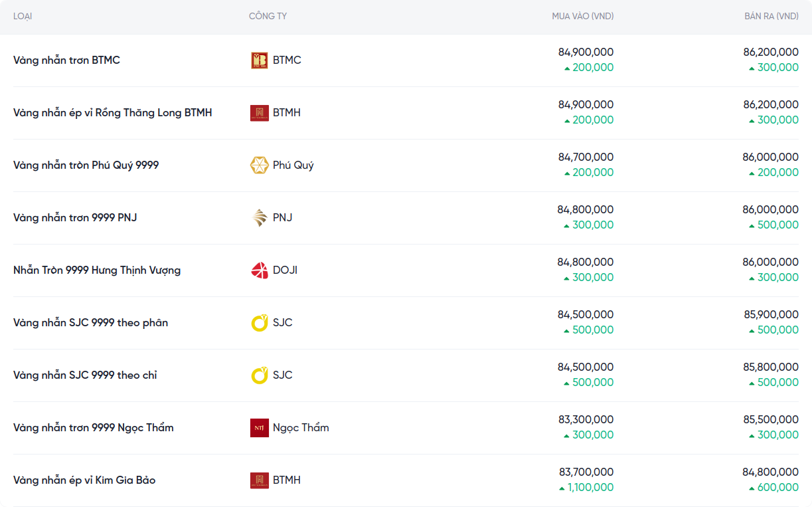Click the PNJ company logo

click(259, 218)
